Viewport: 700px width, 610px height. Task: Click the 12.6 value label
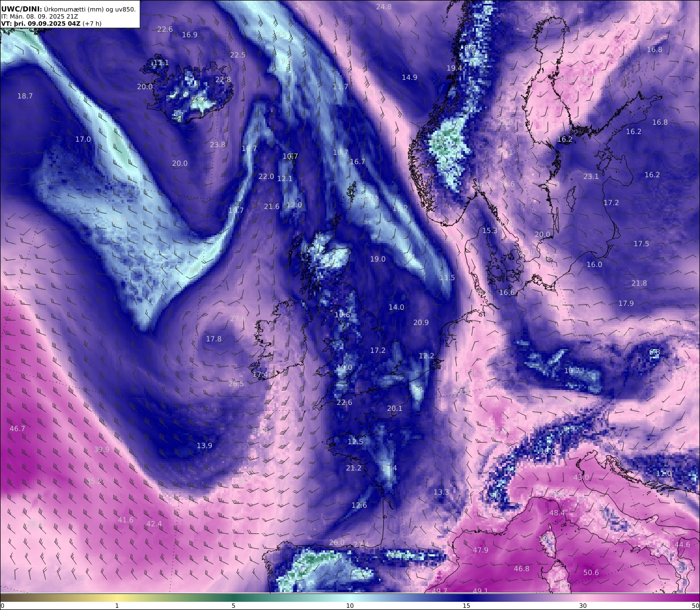pyautogui.click(x=359, y=505)
